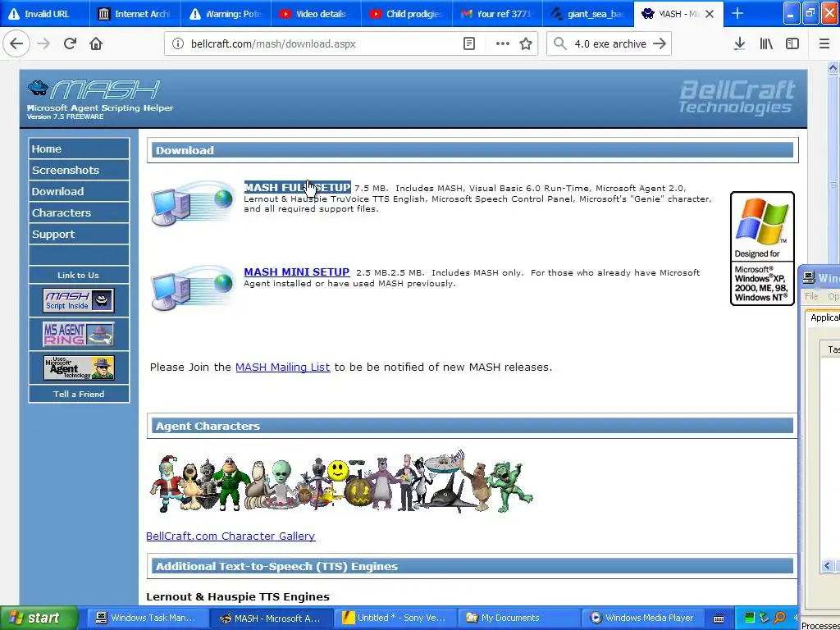Open page actions three-dot menu
This screenshot has height=630, width=840.
[x=503, y=44]
